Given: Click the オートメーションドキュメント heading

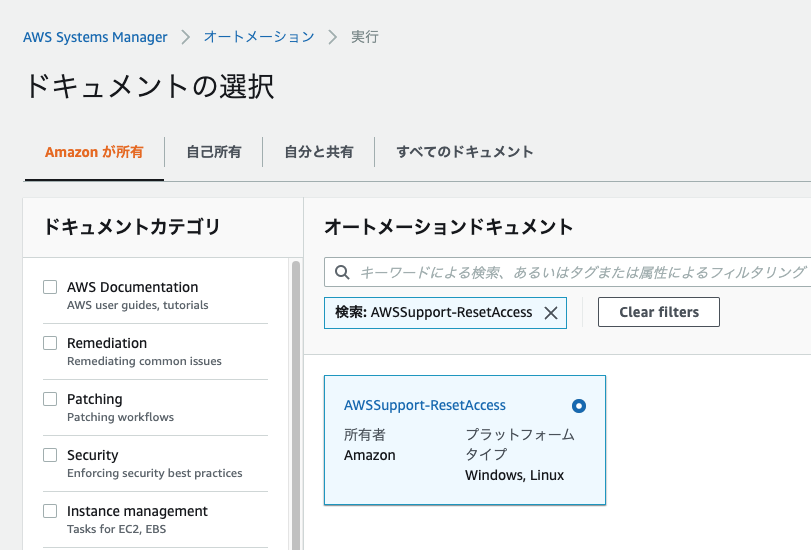Looking at the screenshot, I should pos(448,227).
